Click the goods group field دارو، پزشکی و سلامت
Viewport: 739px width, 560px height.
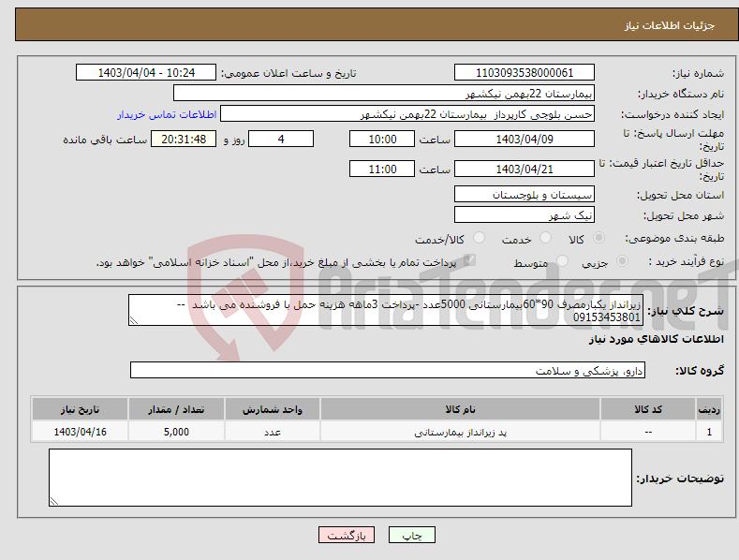coord(388,371)
